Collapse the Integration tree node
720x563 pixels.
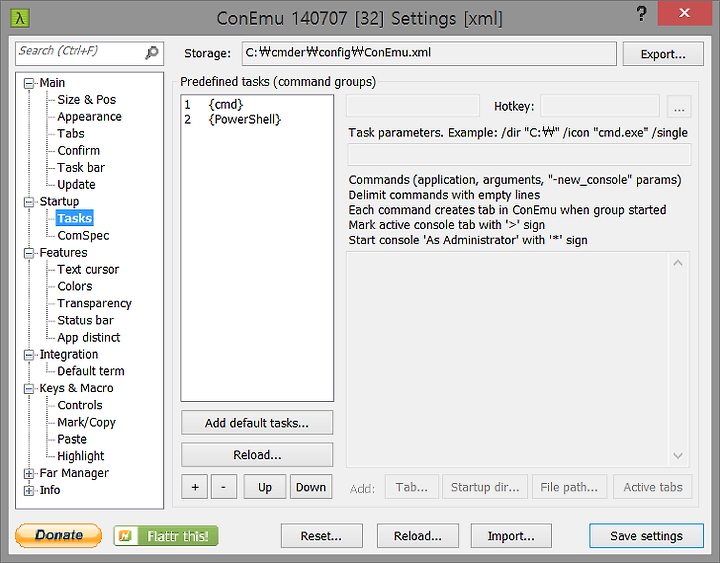point(29,355)
